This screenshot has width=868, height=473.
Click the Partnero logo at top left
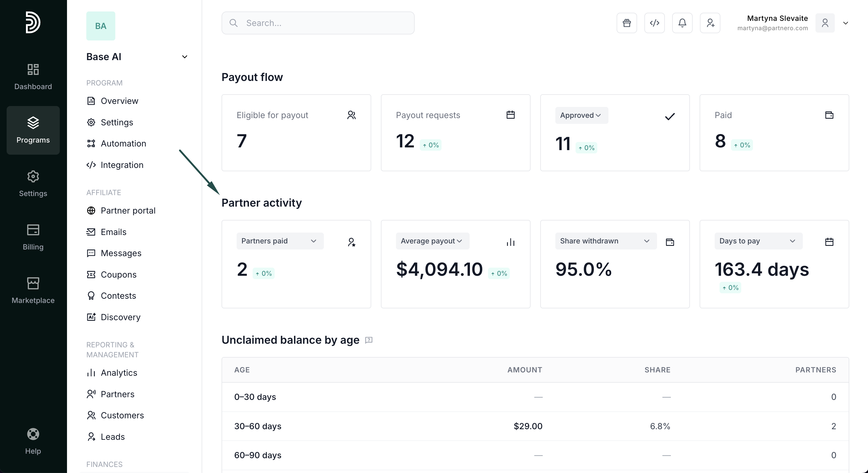tap(33, 22)
